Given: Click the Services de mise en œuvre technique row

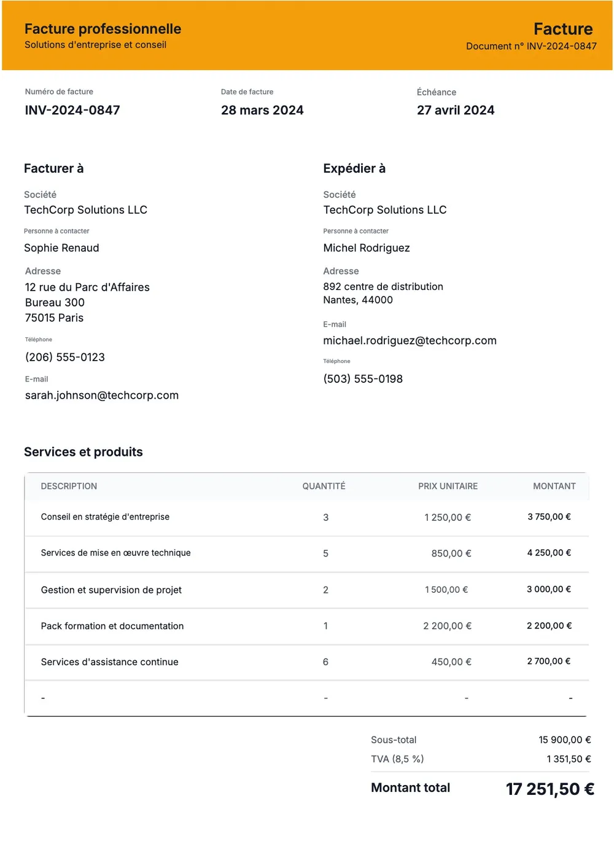Looking at the screenshot, I should (307, 554).
